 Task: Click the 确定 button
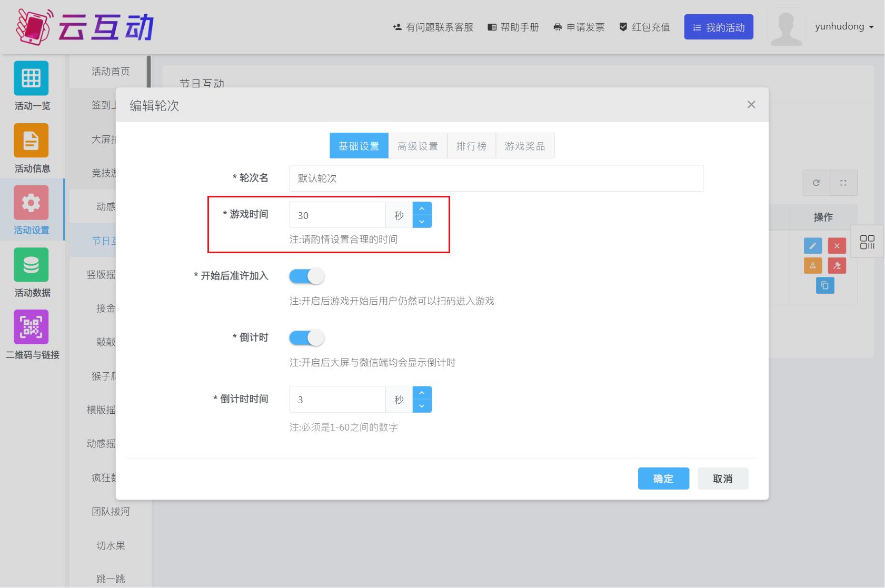pyautogui.click(x=663, y=479)
